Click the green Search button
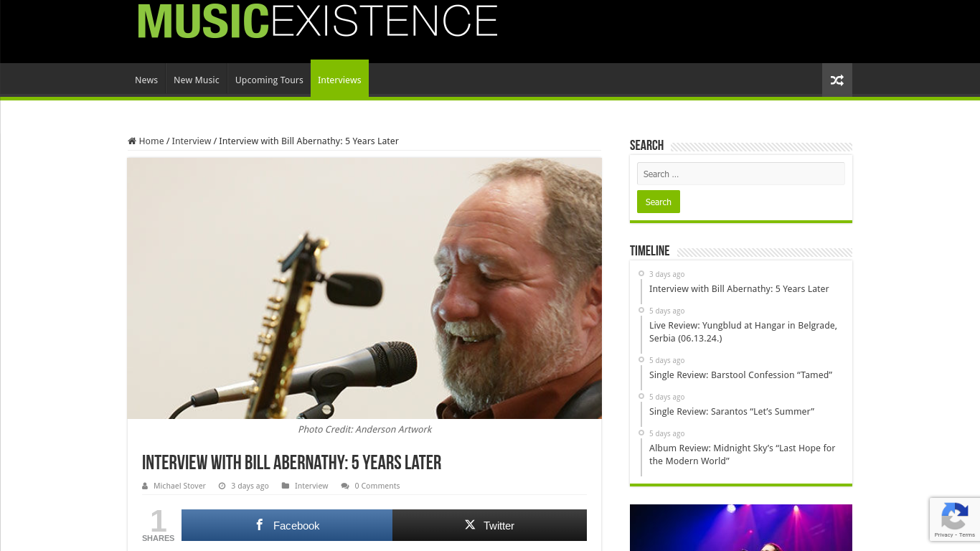The height and width of the screenshot is (551, 980). [658, 202]
